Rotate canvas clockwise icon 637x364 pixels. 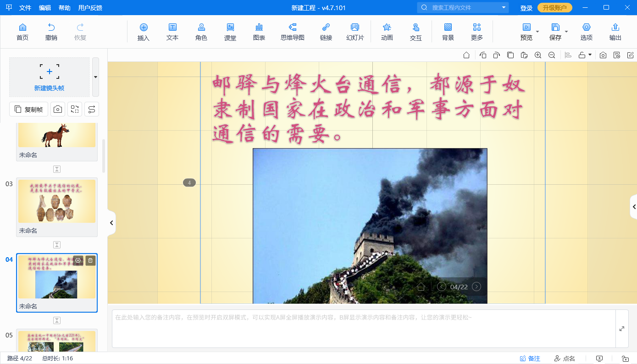tap(497, 55)
